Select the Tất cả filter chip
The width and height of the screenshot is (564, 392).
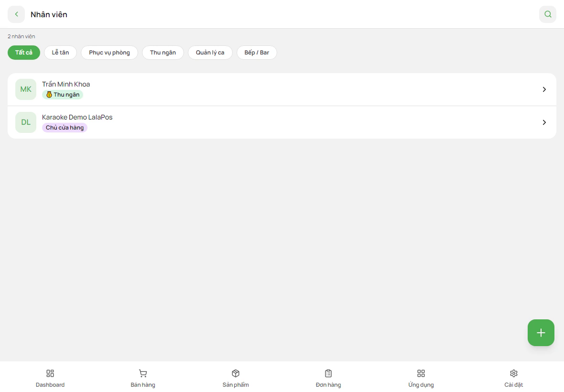(x=24, y=53)
